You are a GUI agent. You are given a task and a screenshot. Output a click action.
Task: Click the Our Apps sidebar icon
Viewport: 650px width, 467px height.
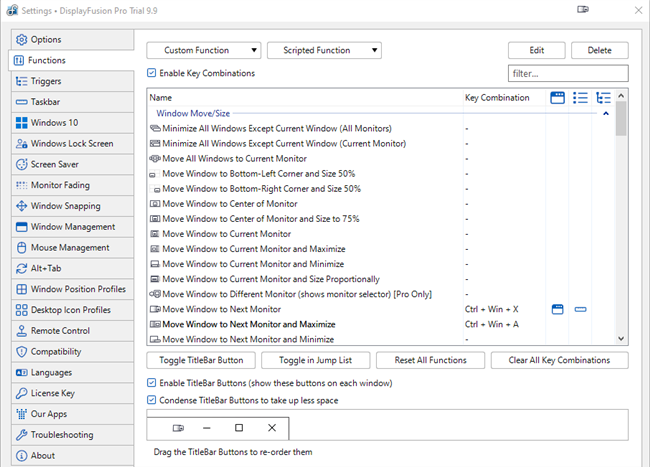click(x=22, y=414)
